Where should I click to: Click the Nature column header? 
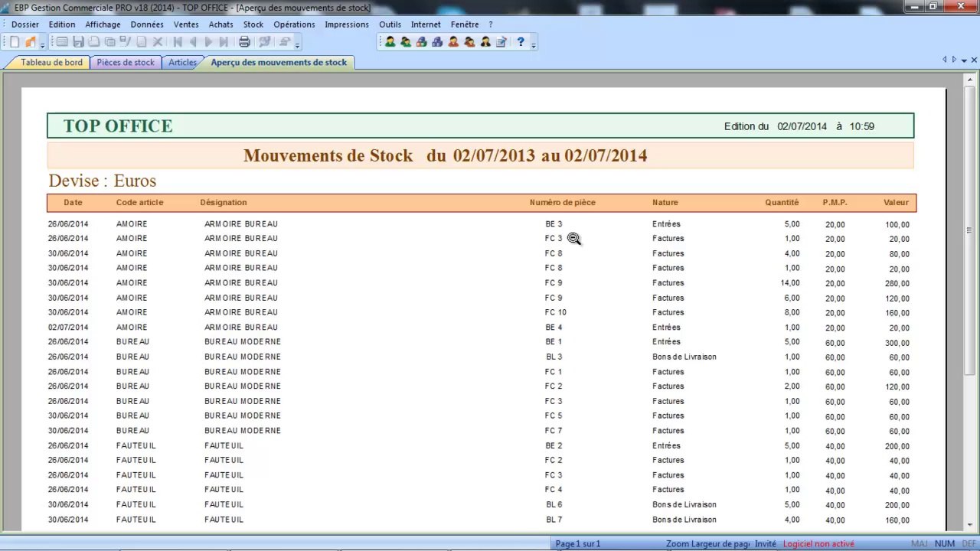(x=665, y=202)
